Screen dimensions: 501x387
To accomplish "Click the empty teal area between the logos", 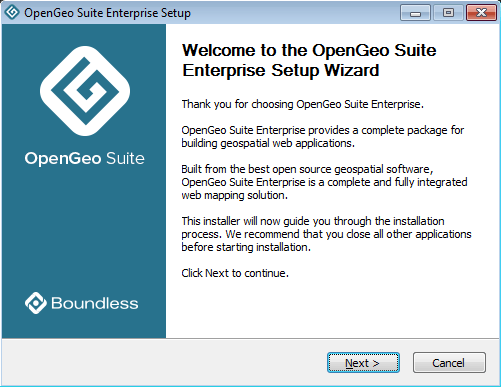I will point(83,230).
